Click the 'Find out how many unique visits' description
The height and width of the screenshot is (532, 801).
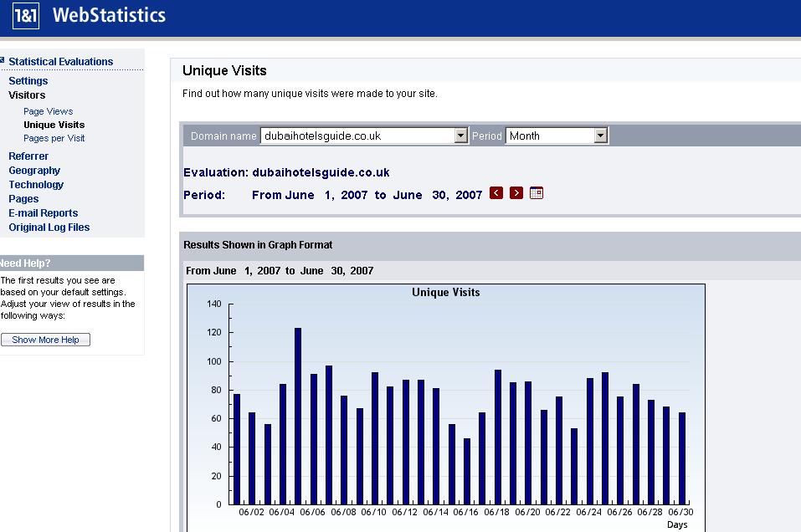click(x=310, y=94)
